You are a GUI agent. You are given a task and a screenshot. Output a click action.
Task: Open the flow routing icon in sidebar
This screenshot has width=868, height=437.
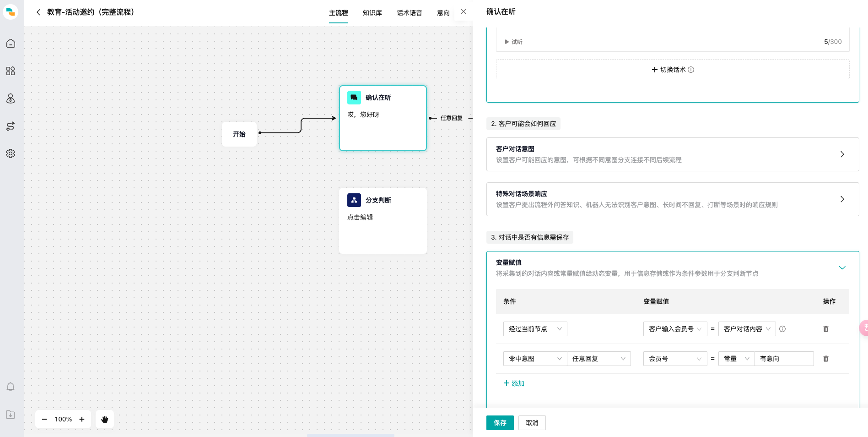[x=11, y=126]
